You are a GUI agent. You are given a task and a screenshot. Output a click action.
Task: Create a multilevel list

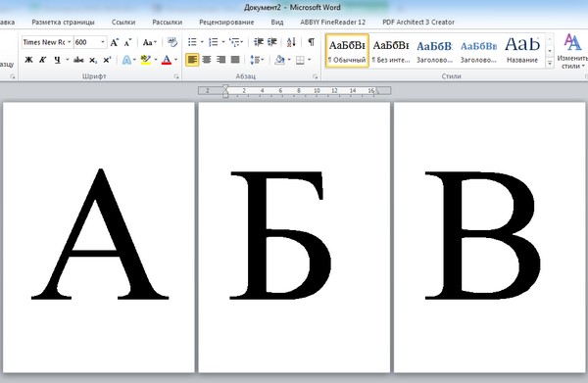235,42
